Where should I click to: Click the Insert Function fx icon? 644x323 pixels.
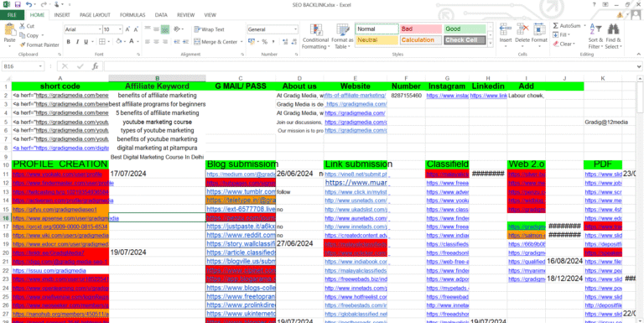point(95,66)
